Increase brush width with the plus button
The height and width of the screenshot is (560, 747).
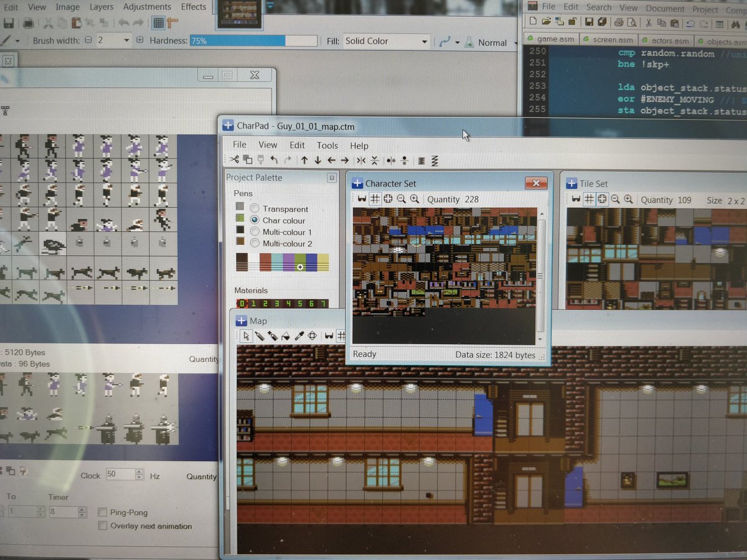pyautogui.click(x=139, y=40)
